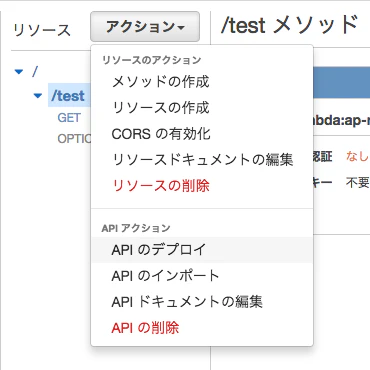Screen dimensions: 370x370
Task: Select the GET method under /test
Action: (x=69, y=118)
